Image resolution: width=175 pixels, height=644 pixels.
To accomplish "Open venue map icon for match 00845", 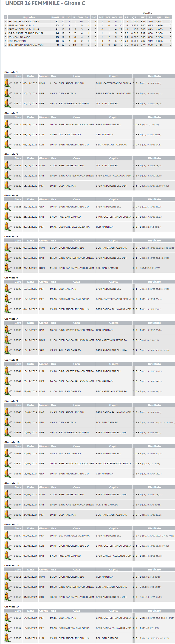I will click(x=8, y=412).
